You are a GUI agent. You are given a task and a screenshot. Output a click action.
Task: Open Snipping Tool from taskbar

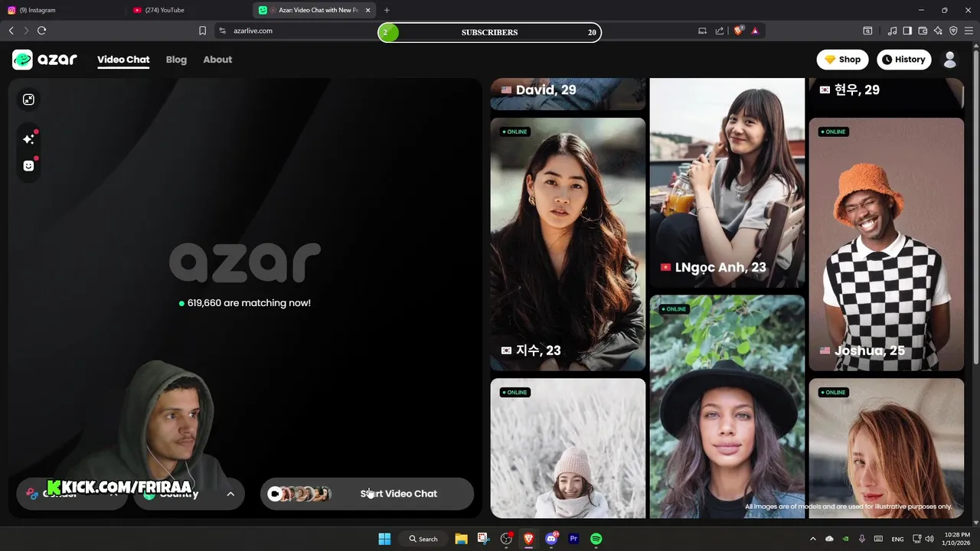(483, 539)
